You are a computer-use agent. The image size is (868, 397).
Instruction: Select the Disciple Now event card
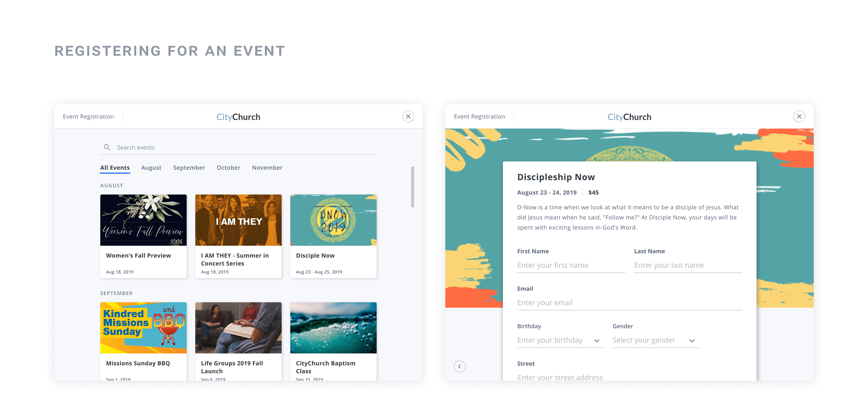point(333,236)
